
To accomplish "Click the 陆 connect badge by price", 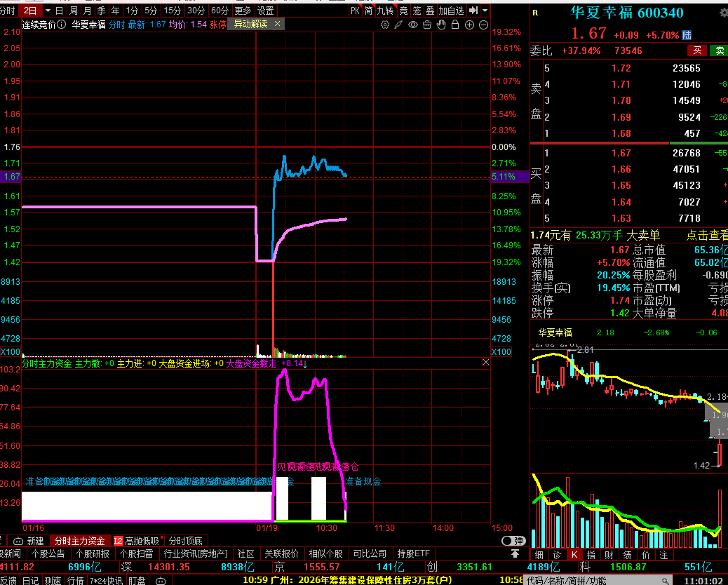I will coord(687,35).
